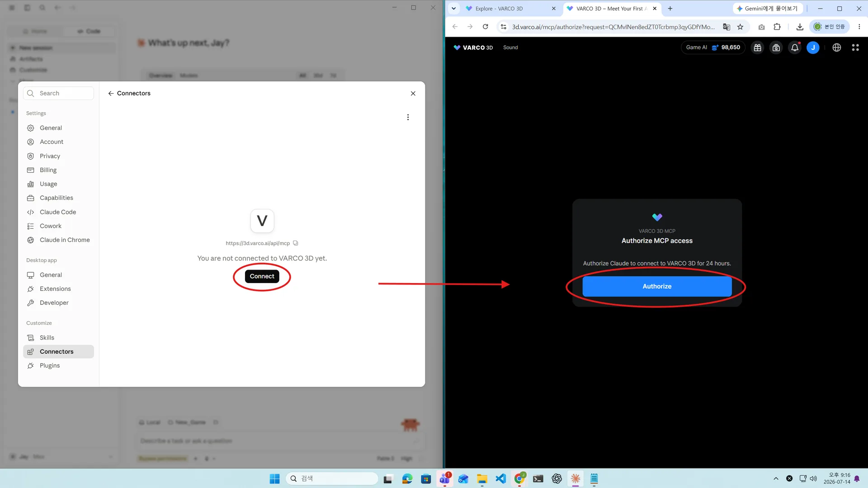The image size is (868, 488).
Task: Click the VARCO 3D logo
Action: (473, 47)
